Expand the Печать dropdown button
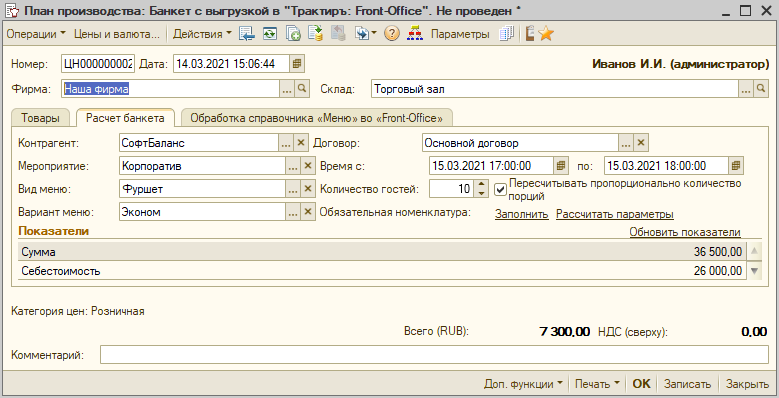The height and width of the screenshot is (398, 779). (597, 384)
